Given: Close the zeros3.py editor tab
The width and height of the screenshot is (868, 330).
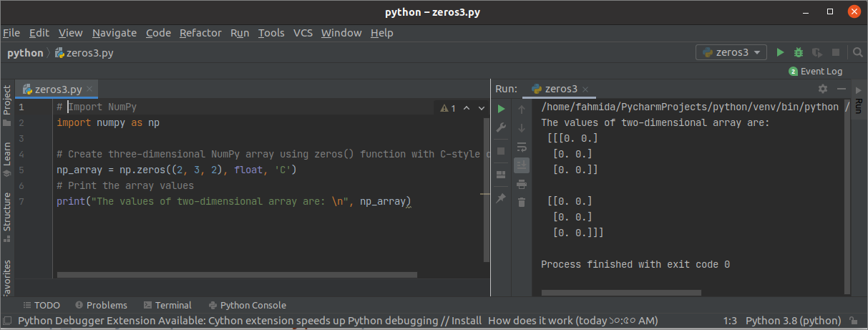Looking at the screenshot, I should point(89,89).
